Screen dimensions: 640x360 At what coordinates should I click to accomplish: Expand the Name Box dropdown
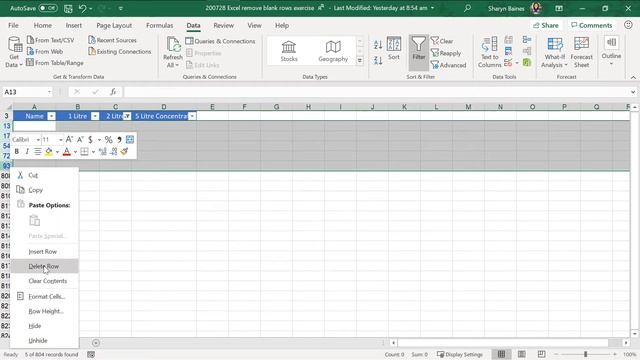pyautogui.click(x=49, y=92)
